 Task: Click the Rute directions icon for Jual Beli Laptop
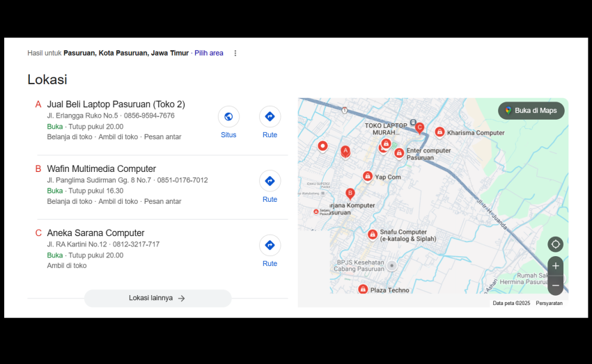coord(270,116)
